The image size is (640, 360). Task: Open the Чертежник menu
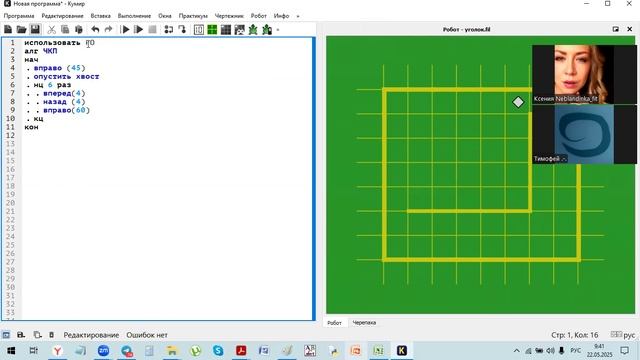pos(229,16)
